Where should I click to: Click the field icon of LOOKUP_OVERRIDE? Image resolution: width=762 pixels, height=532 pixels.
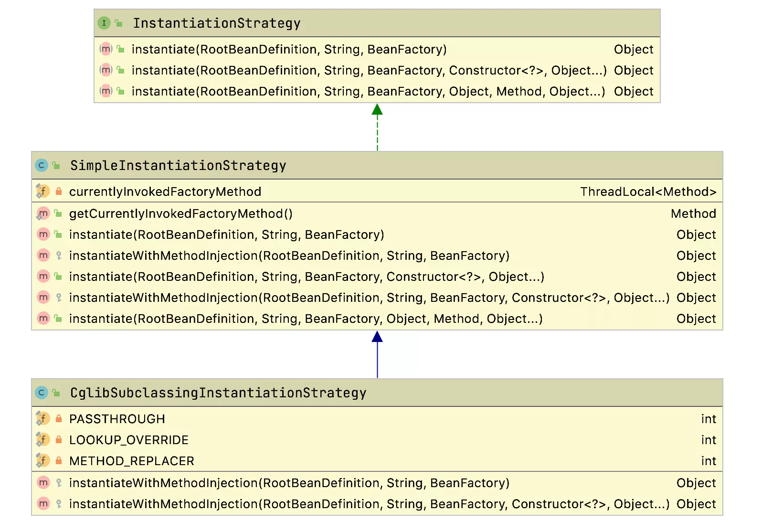[x=43, y=439]
